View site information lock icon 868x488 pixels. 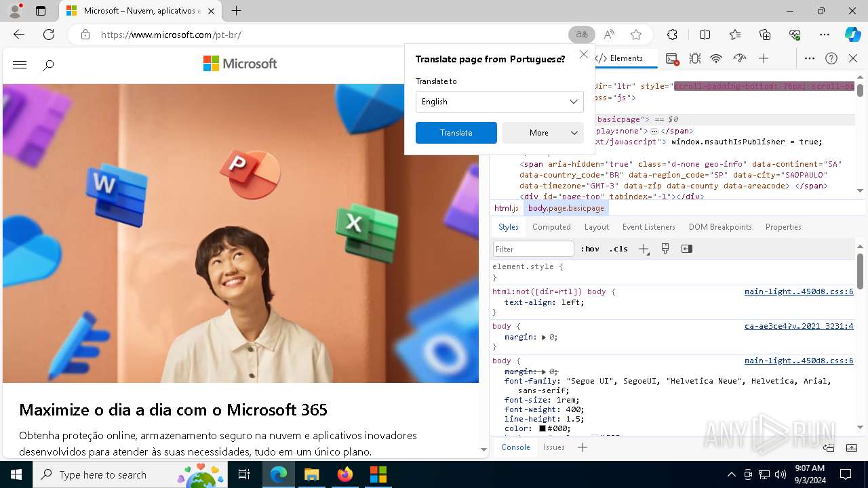coord(85,35)
